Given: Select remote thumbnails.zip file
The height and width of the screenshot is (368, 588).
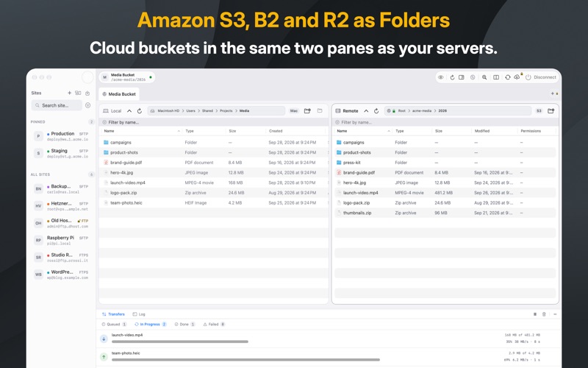Looking at the screenshot, I should (445, 213).
